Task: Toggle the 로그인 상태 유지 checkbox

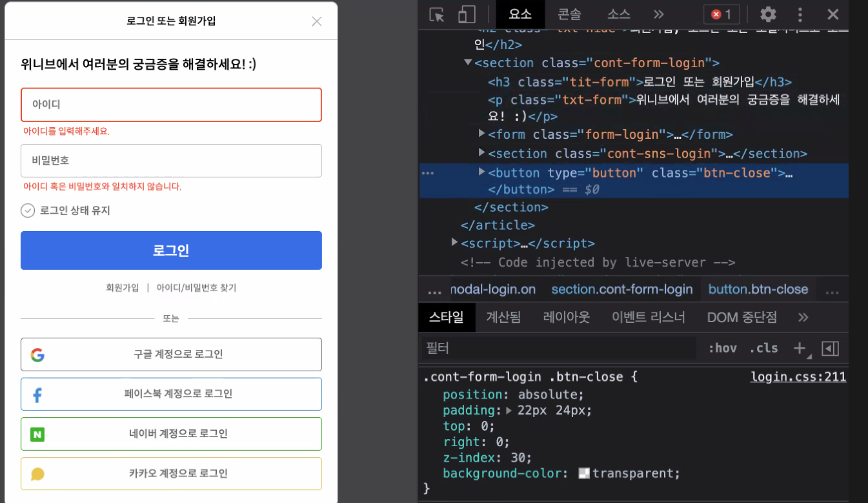Action: tap(28, 210)
